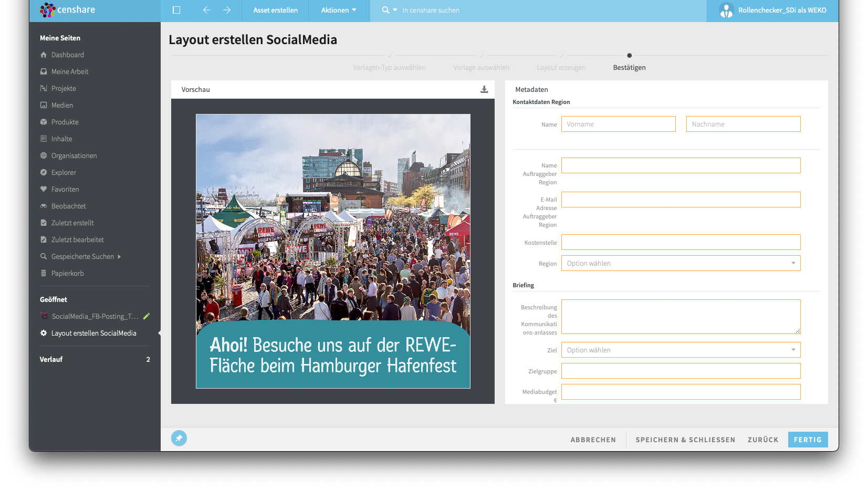The width and height of the screenshot is (868, 490).
Task: Click the Projekte icon
Action: tap(44, 88)
